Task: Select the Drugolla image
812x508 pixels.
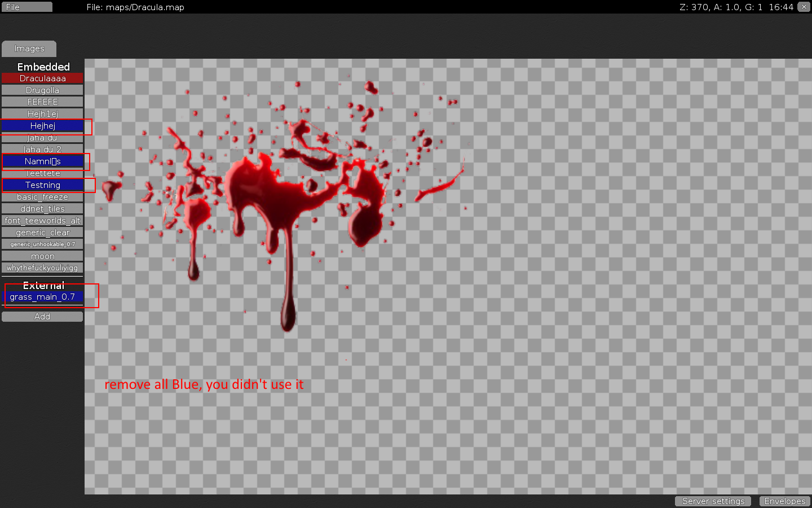Action: pos(42,90)
